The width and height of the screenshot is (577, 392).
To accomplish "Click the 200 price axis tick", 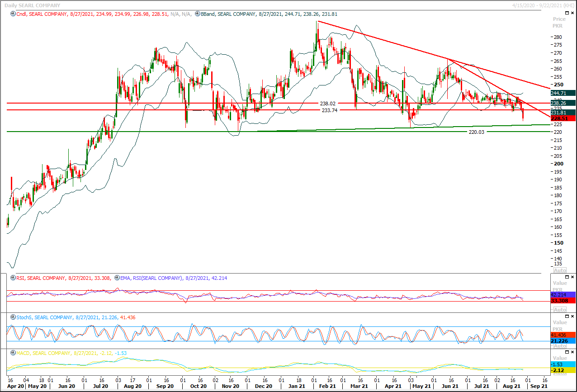I will click(558, 164).
